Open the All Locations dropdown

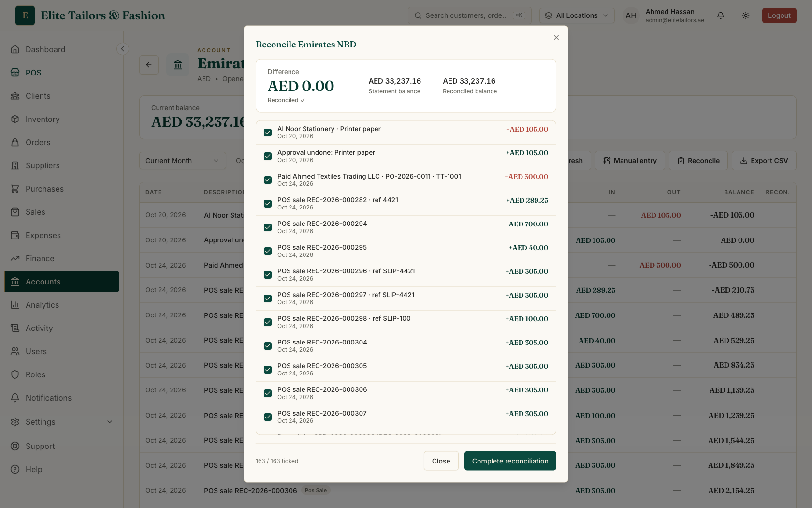pyautogui.click(x=577, y=15)
